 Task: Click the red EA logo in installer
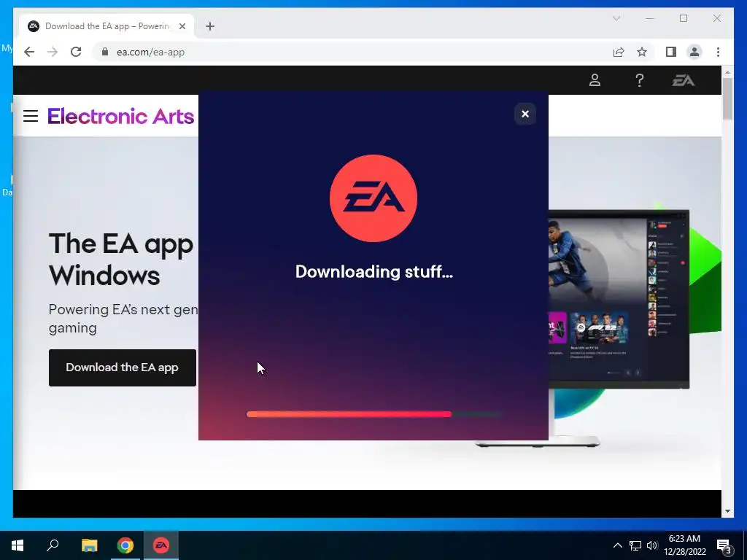click(373, 198)
